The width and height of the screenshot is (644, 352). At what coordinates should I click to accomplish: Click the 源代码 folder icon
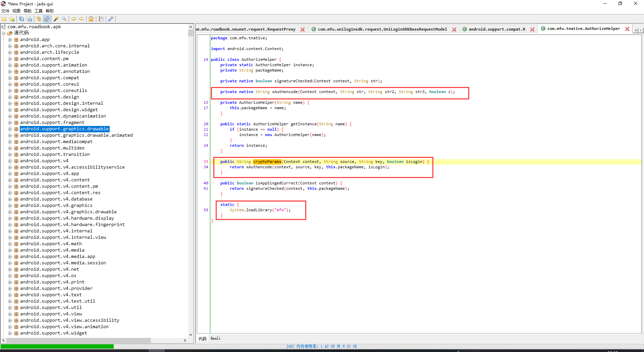pyautogui.click(x=10, y=33)
